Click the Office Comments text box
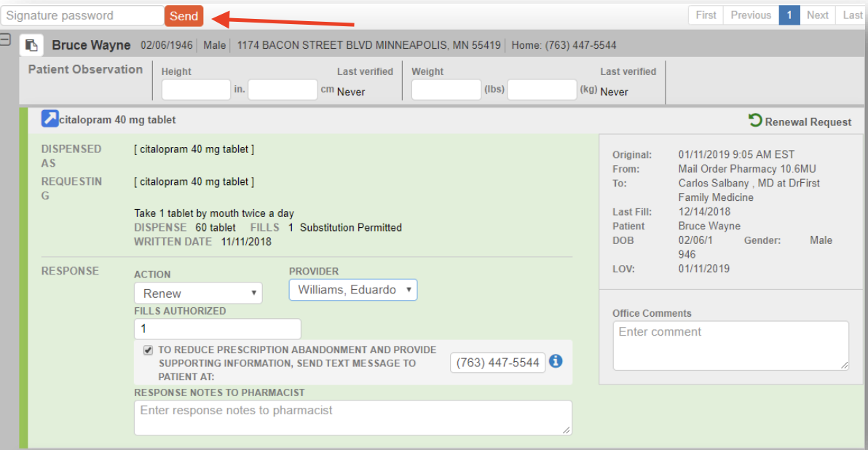868x450 pixels. (x=730, y=345)
